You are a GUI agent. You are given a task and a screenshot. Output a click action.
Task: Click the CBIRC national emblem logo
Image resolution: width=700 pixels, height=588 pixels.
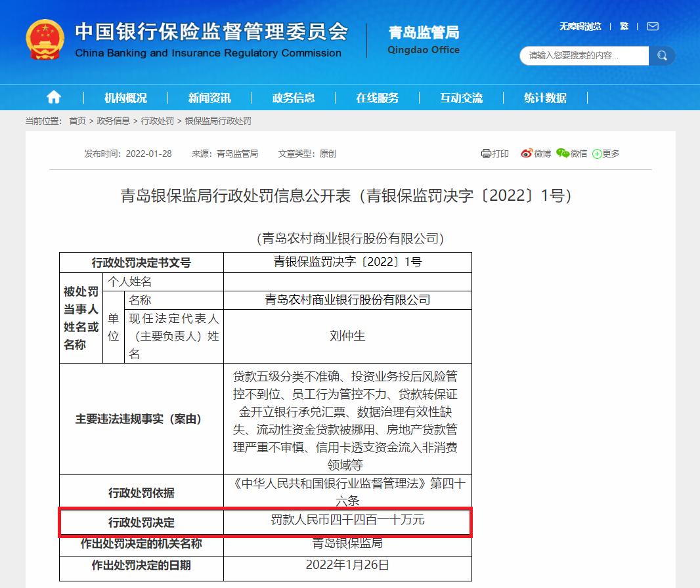[45, 39]
